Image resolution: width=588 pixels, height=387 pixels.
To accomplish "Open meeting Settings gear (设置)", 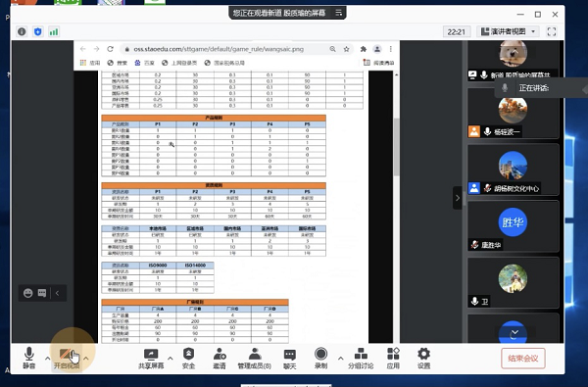I will (423, 359).
